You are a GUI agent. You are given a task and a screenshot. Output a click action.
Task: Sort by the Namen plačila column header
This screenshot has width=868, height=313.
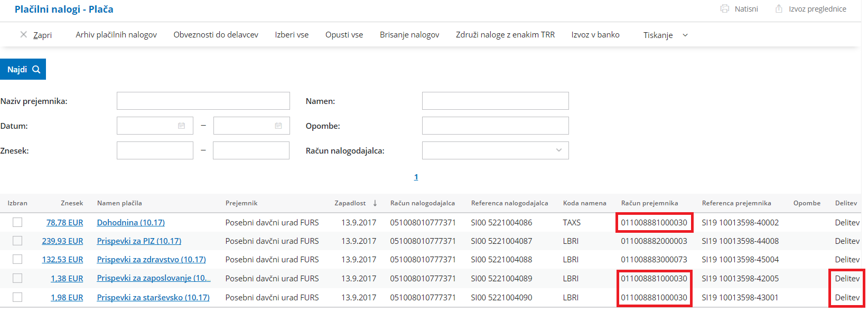[x=119, y=203]
